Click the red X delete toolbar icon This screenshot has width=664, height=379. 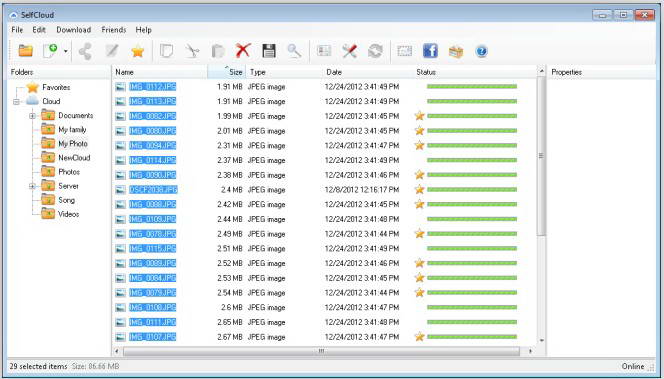click(x=243, y=51)
